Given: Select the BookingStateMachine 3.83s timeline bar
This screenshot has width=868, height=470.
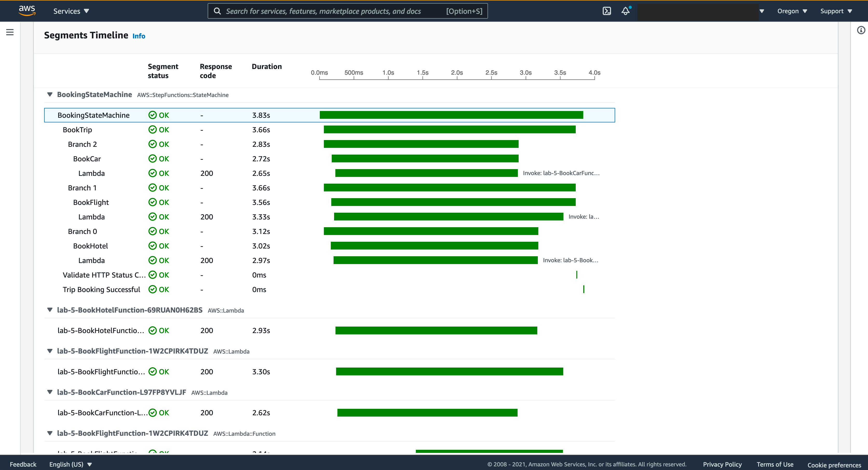Looking at the screenshot, I should (x=451, y=115).
